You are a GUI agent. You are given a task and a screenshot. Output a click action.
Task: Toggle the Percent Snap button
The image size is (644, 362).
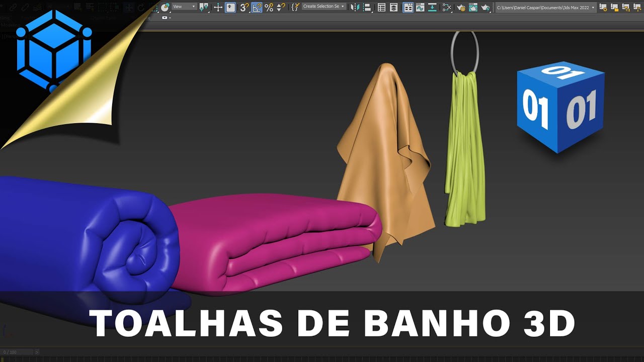pyautogui.click(x=269, y=7)
